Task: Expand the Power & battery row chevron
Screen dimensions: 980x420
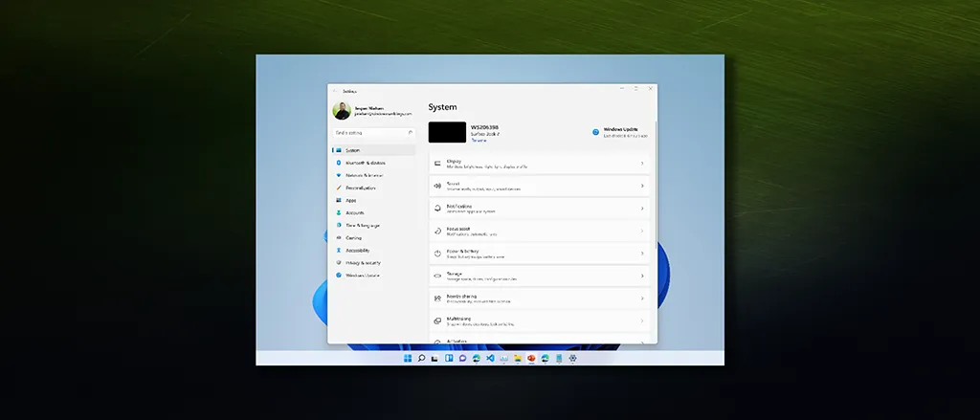Action: tap(642, 254)
